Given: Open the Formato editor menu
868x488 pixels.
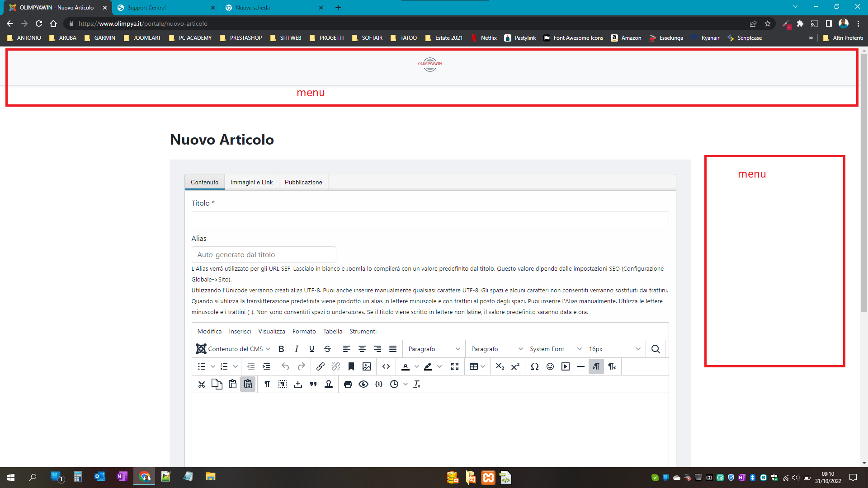Looking at the screenshot, I should (304, 331).
